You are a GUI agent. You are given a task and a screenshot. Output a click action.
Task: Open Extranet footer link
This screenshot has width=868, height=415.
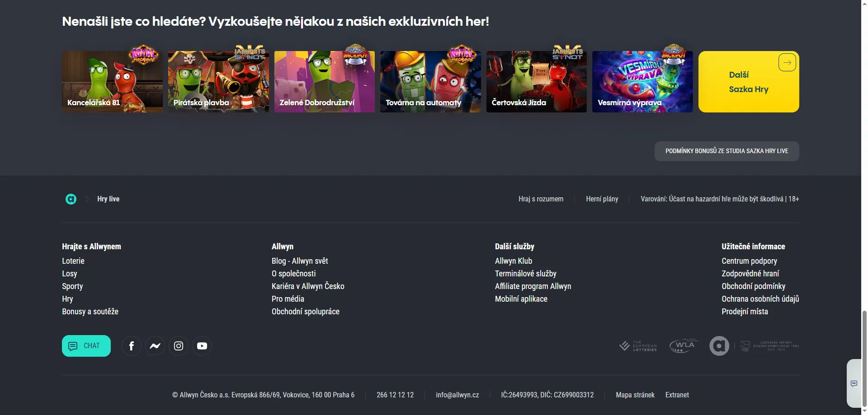click(x=677, y=395)
